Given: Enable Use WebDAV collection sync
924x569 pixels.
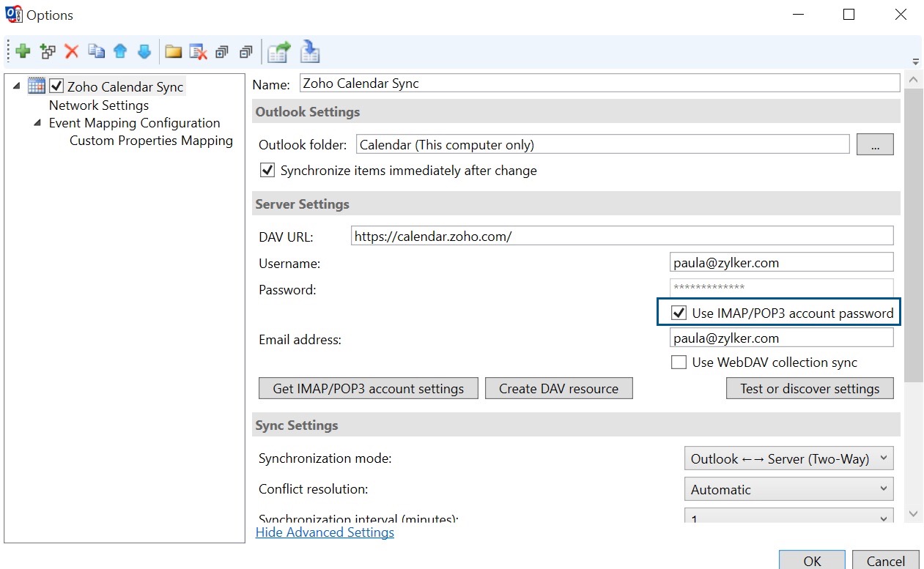Looking at the screenshot, I should click(x=679, y=362).
